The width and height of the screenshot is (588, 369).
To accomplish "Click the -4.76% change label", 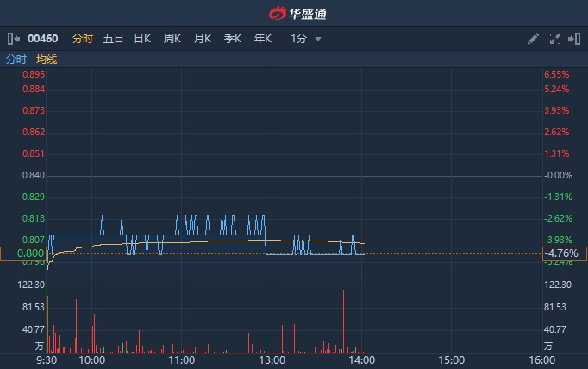I will [x=565, y=253].
